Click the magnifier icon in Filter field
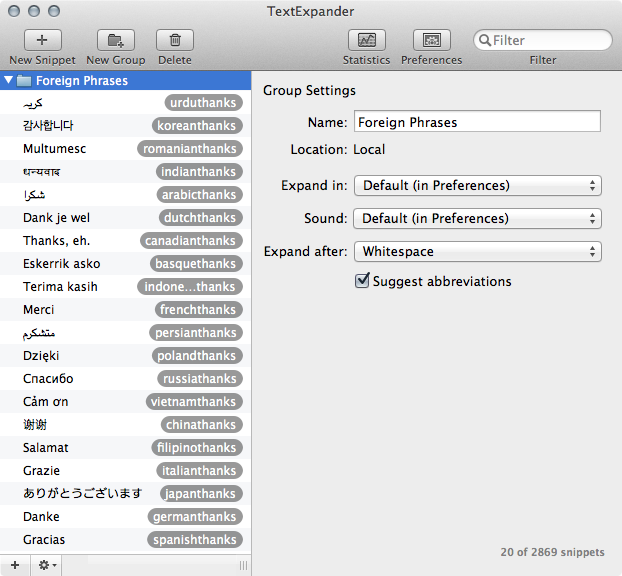The width and height of the screenshot is (622, 576). [485, 40]
